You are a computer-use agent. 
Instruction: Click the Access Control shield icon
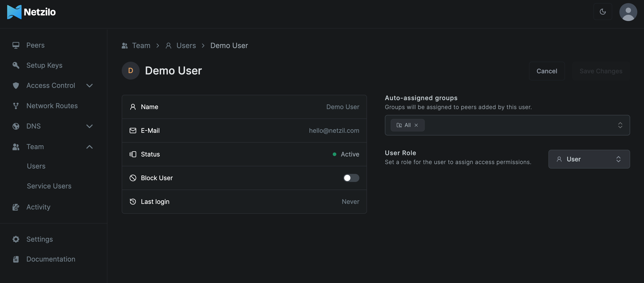tap(16, 85)
